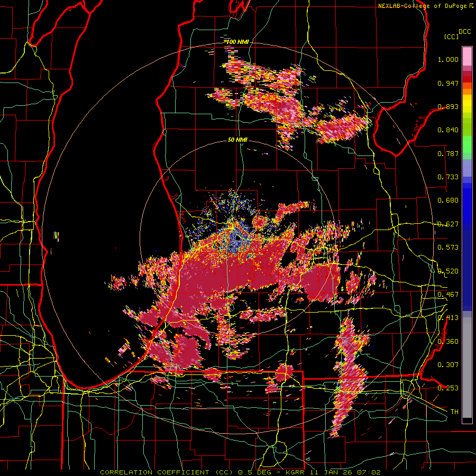Viewport: 476px width, 476px height.
Task: Click the gray lower segment of color bar
Action: (x=467, y=368)
